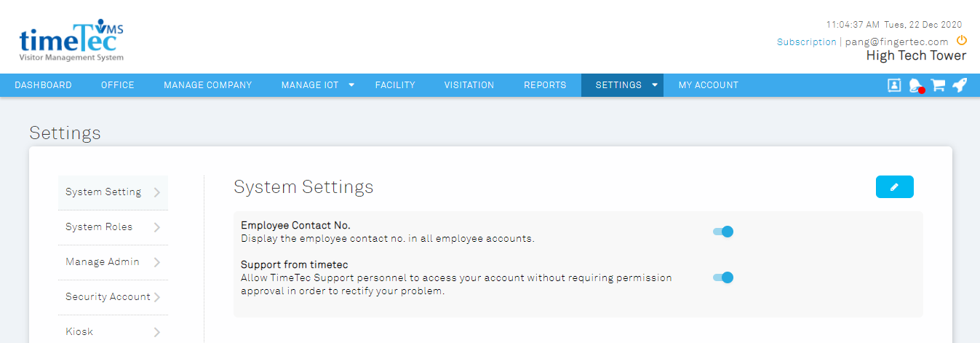Select Manage Admin in the sidebar
980x343 pixels.
113,262
